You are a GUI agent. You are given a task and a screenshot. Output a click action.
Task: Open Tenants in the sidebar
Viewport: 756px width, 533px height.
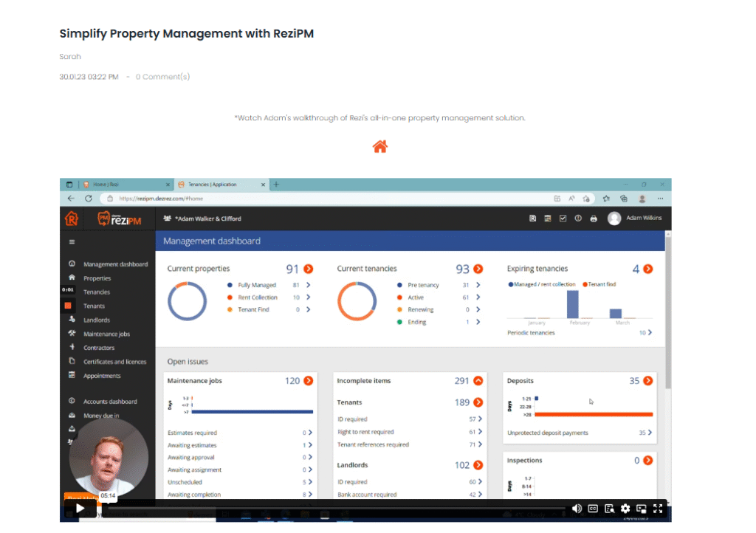94,306
